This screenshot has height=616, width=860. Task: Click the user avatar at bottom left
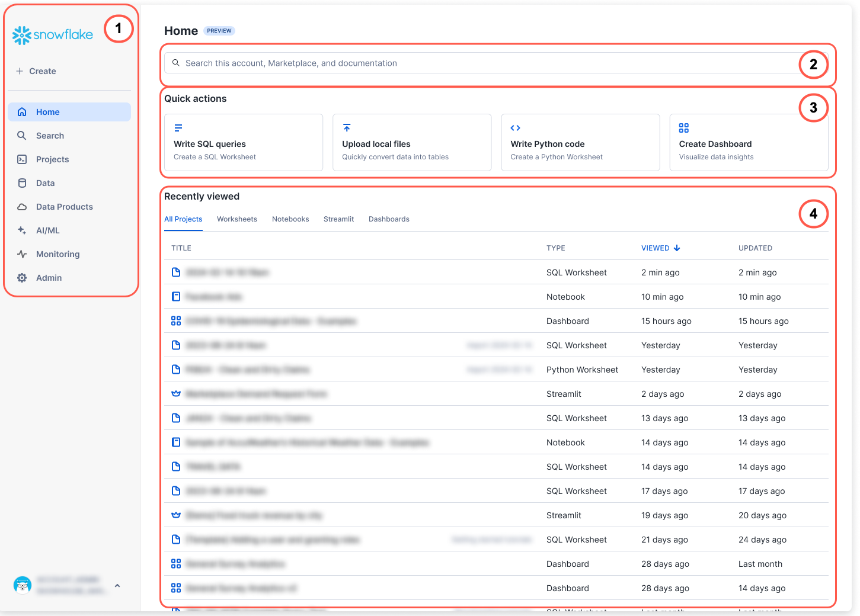point(23,585)
